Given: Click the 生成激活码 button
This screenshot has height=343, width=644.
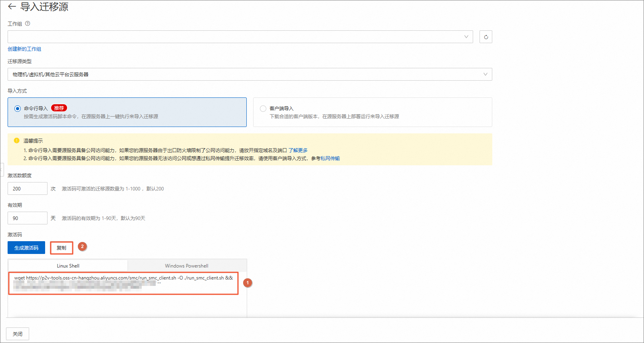Looking at the screenshot, I should pos(26,248).
